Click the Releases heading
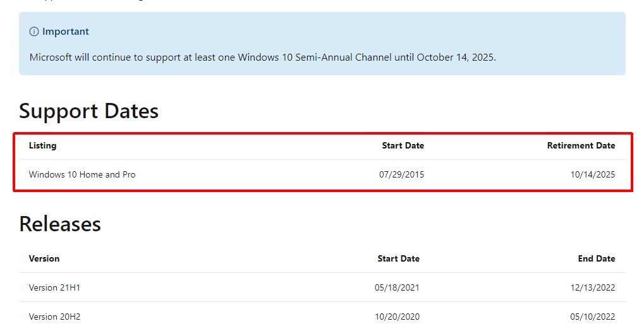644x326 pixels. tap(60, 224)
